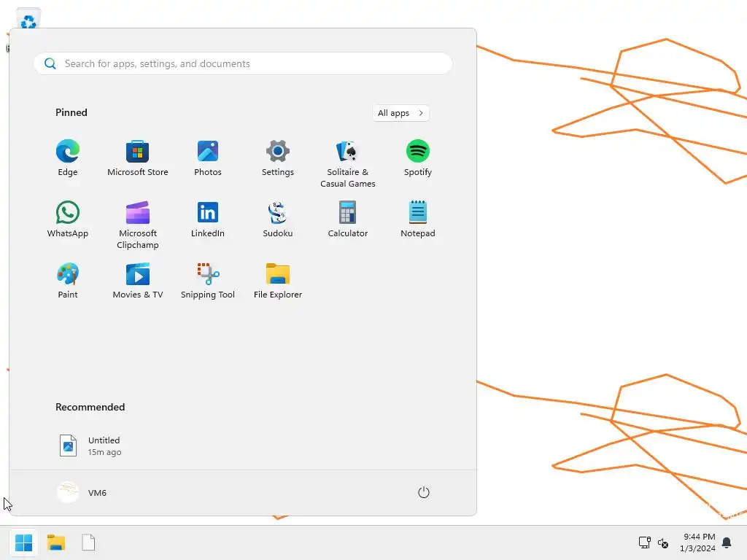Open network status tray icon
Image resolution: width=747 pixels, height=560 pixels.
tap(645, 542)
